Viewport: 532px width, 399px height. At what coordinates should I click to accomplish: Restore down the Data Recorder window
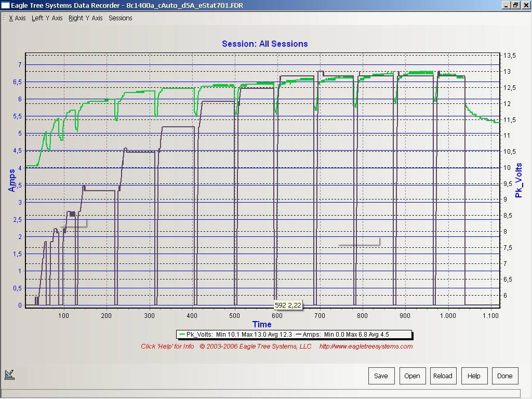[516, 5]
